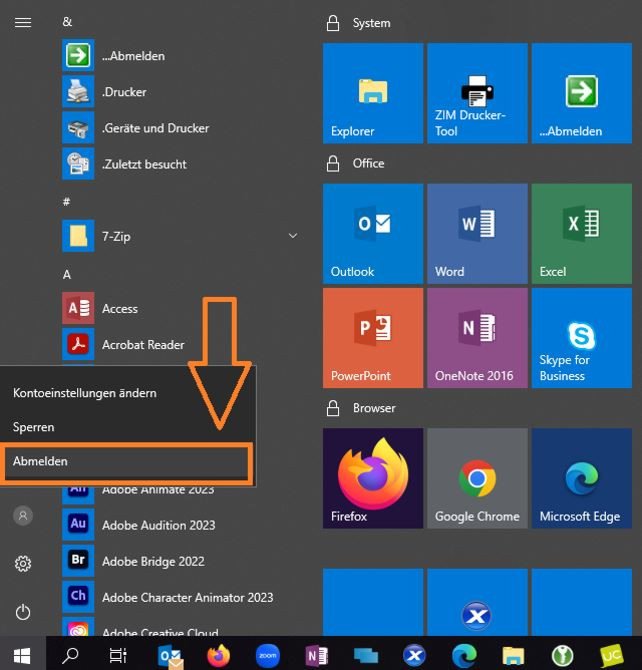Image resolution: width=642 pixels, height=670 pixels.
Task: Open Edge from the taskbar
Action: [x=465, y=655]
